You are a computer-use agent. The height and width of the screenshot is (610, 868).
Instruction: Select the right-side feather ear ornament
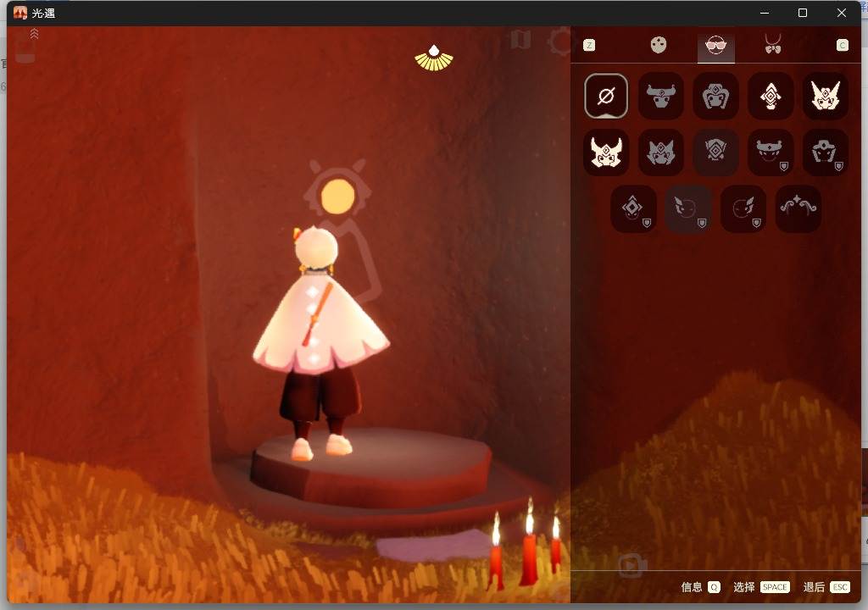(x=743, y=208)
